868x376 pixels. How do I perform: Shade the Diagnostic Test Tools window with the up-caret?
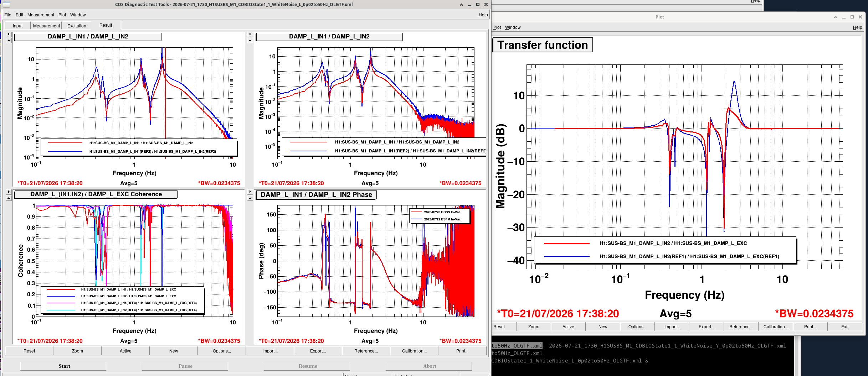[x=461, y=5]
